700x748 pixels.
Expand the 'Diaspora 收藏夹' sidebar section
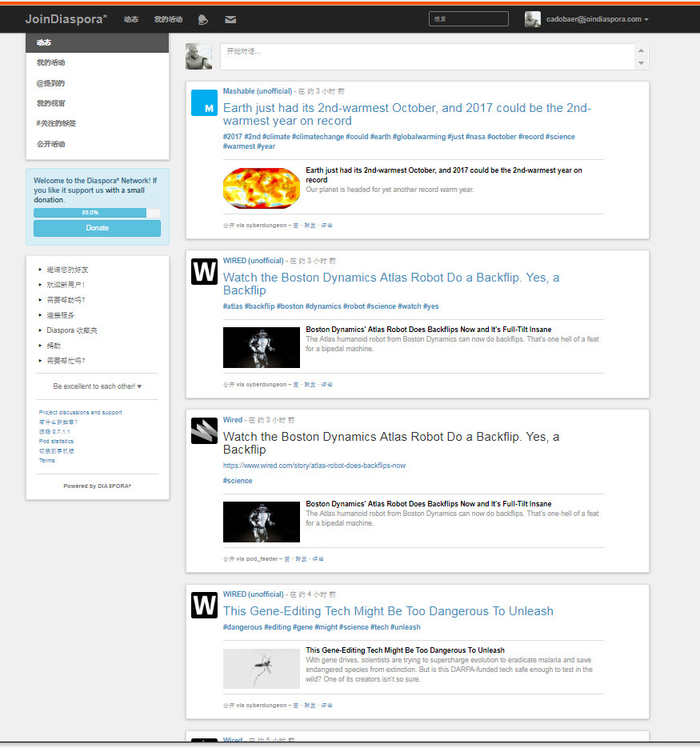pyautogui.click(x=72, y=330)
